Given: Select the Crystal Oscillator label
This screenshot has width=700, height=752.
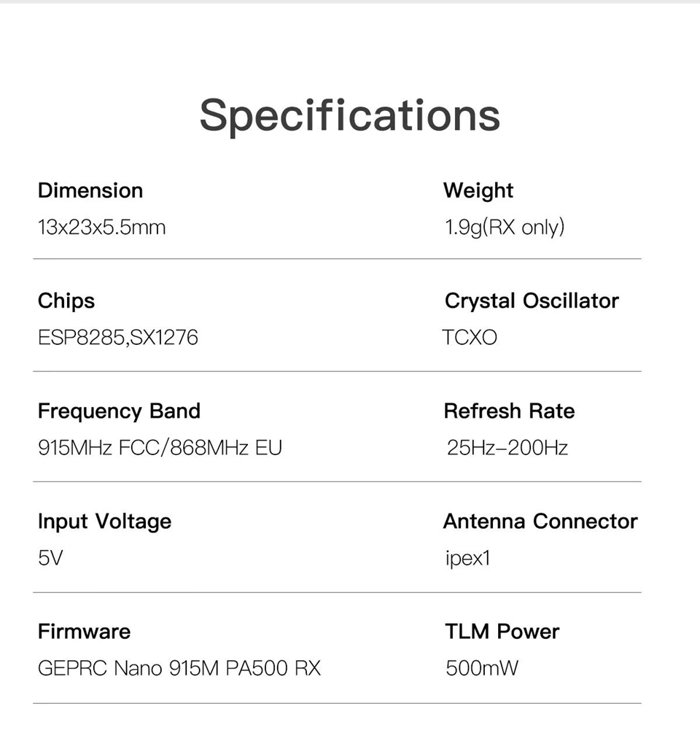Looking at the screenshot, I should pyautogui.click(x=532, y=301).
